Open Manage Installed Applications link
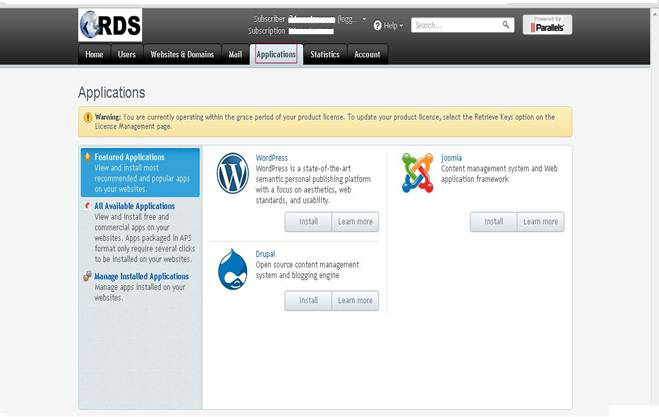The height and width of the screenshot is (417, 659). [142, 276]
